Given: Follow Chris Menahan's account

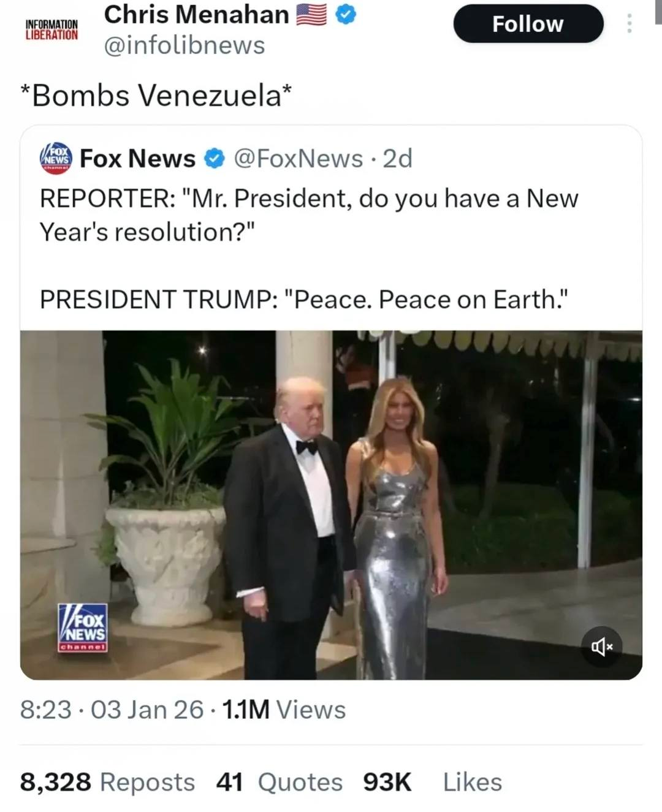Looking at the screenshot, I should coord(528,24).
